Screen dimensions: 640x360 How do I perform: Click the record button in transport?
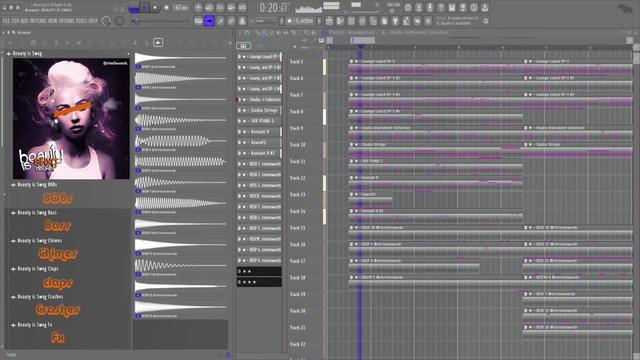point(167,7)
